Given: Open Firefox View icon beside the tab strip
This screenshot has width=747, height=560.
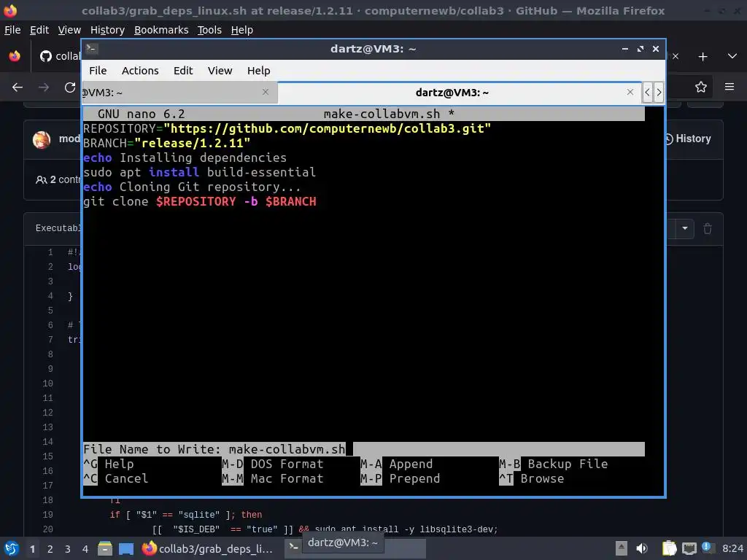Looking at the screenshot, I should [x=15, y=56].
